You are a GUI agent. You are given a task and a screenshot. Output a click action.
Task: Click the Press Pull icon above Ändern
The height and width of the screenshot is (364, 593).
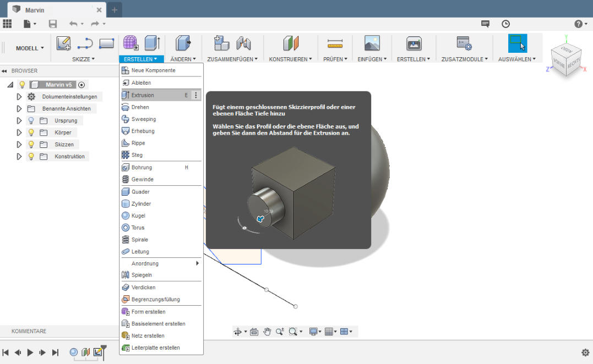click(x=183, y=43)
